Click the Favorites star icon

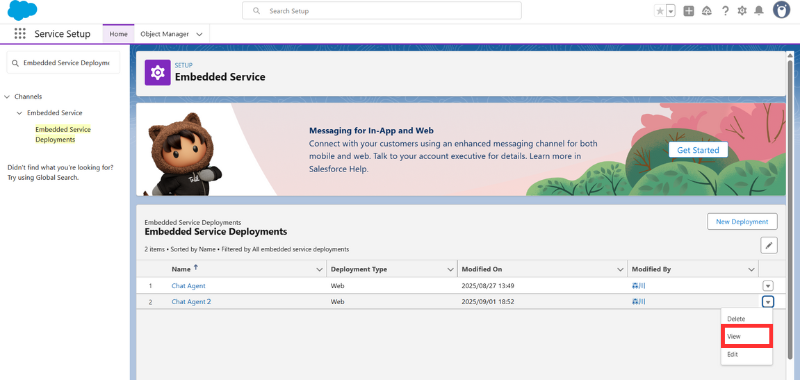tap(660, 11)
